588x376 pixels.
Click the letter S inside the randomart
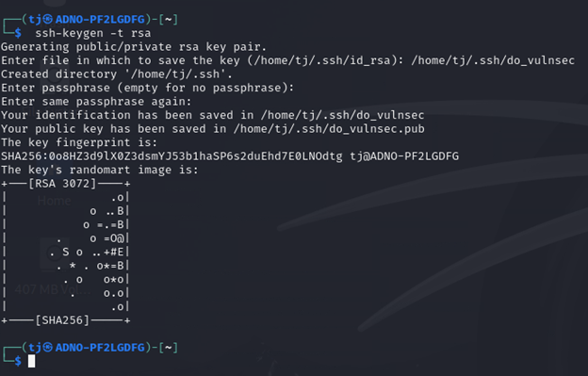point(66,252)
